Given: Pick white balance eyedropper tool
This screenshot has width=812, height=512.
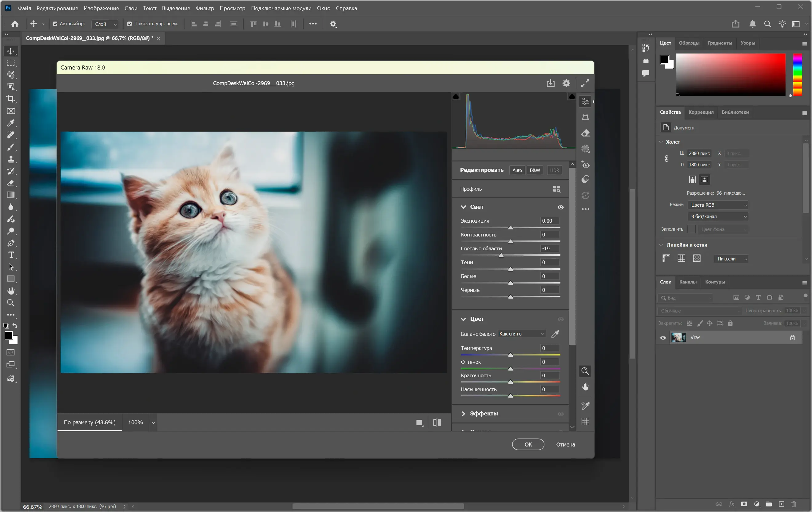Looking at the screenshot, I should pyautogui.click(x=555, y=334).
